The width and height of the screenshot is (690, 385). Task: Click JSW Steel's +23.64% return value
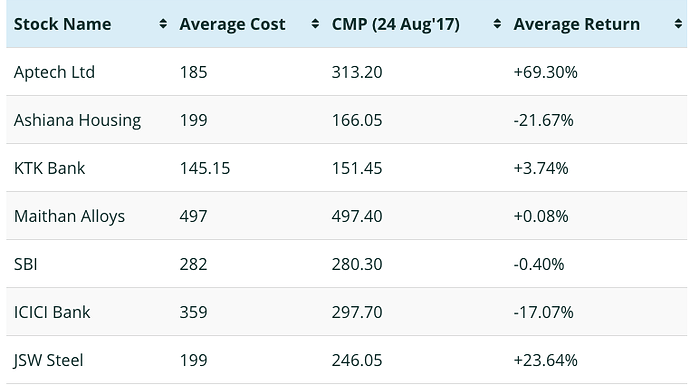545,360
